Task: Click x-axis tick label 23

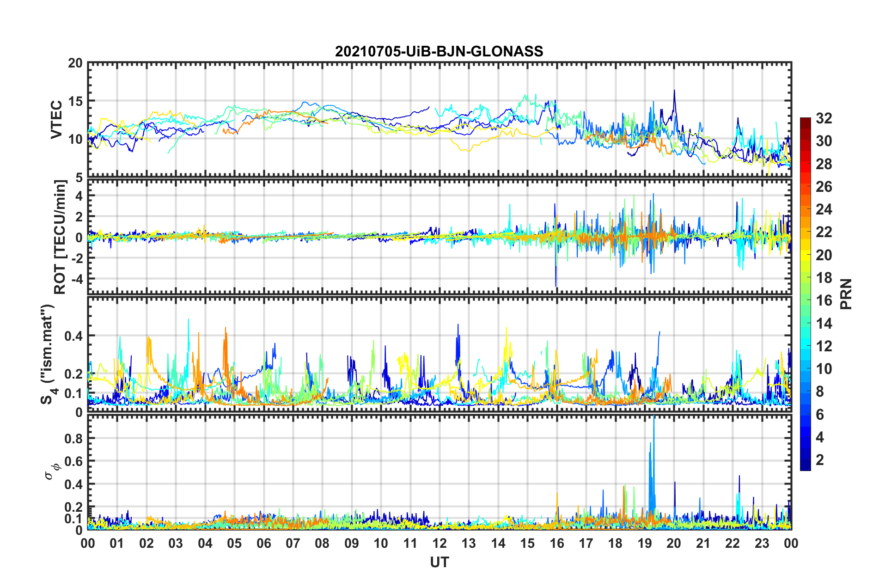Action: 762,543
